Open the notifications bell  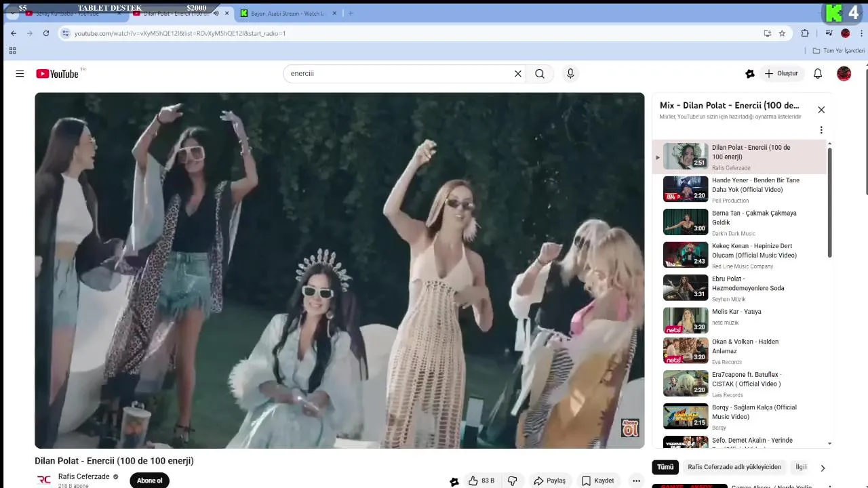coord(818,74)
